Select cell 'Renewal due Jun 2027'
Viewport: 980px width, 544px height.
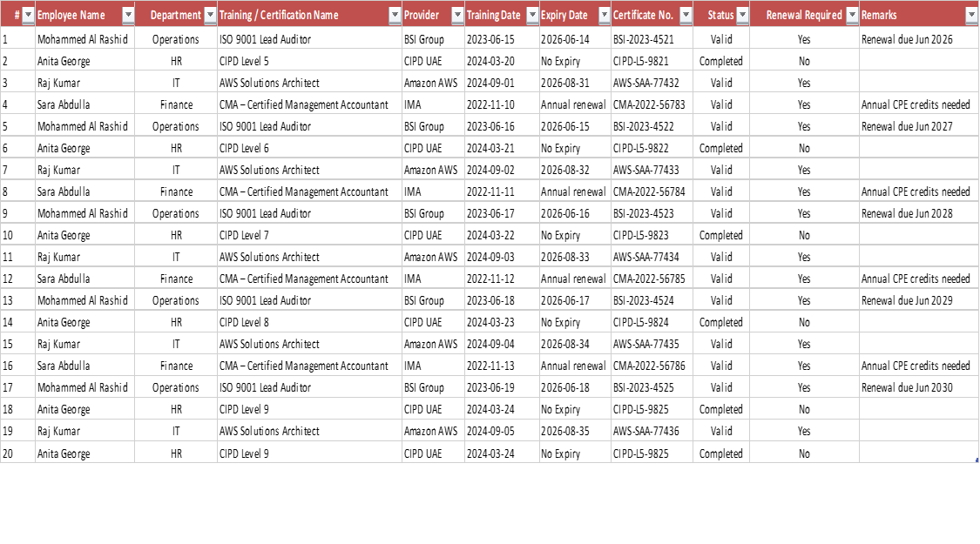pos(919,127)
